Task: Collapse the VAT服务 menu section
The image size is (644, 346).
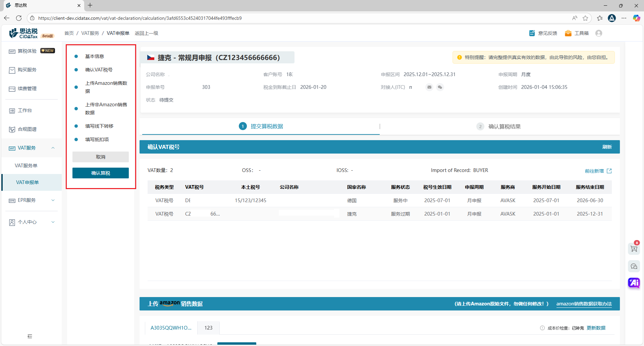Action: (53, 148)
